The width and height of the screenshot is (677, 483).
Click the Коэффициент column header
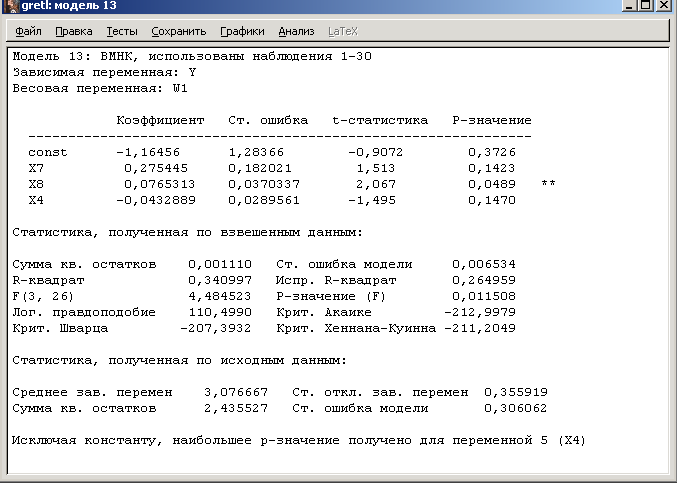(x=160, y=120)
